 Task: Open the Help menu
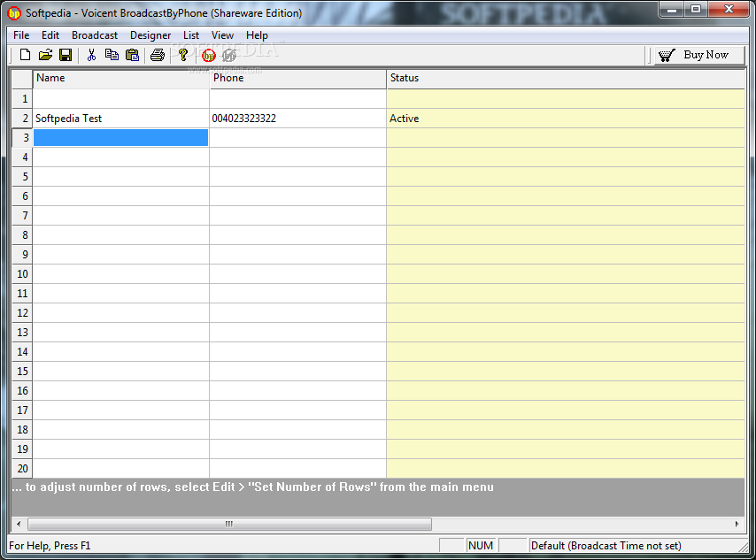pos(257,35)
